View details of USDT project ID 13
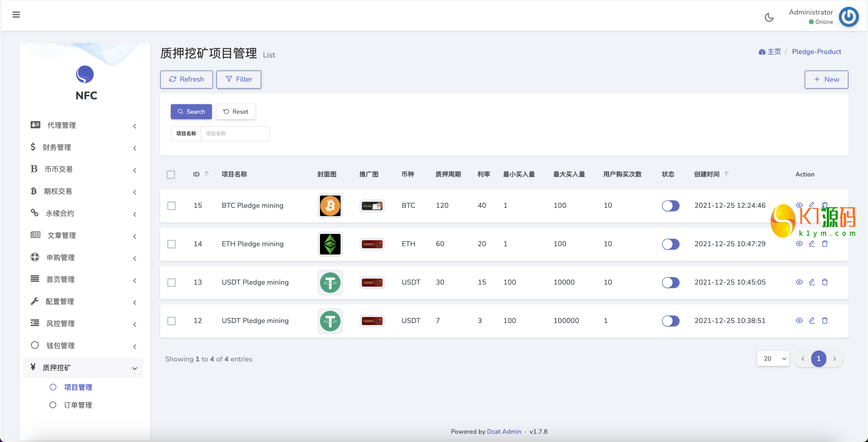 click(799, 282)
